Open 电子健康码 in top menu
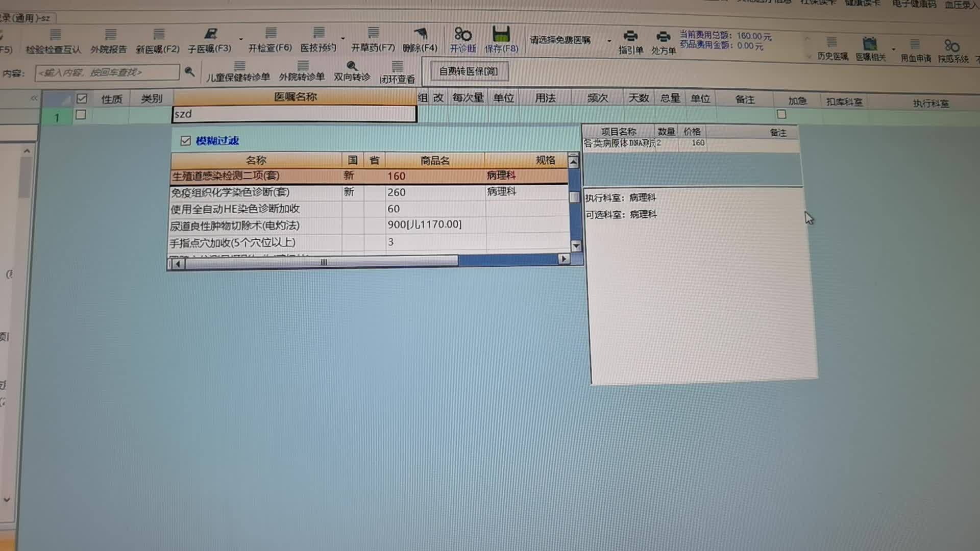 coord(914,4)
